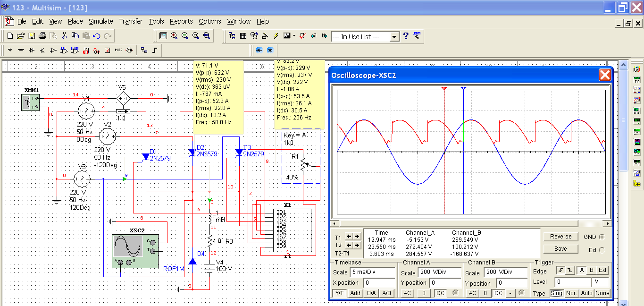Viewport: 644px width, 306px height.
Task: Open the Place menu
Action: [75, 21]
